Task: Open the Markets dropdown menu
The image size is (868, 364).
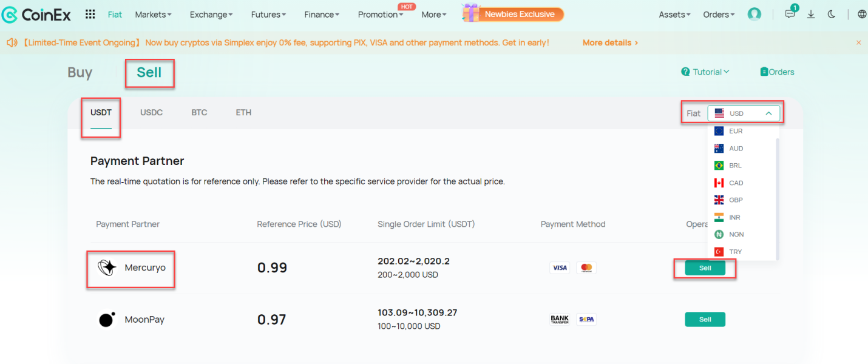Action: [x=153, y=15]
